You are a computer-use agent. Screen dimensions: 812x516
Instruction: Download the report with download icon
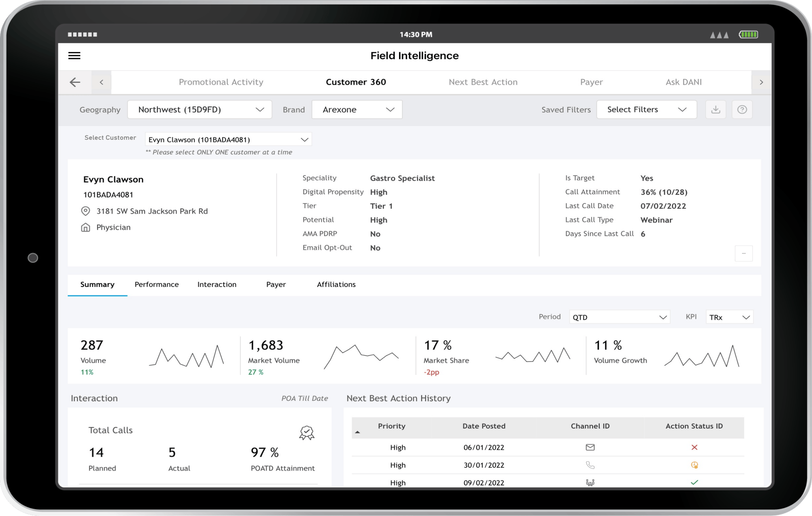pyautogui.click(x=716, y=110)
